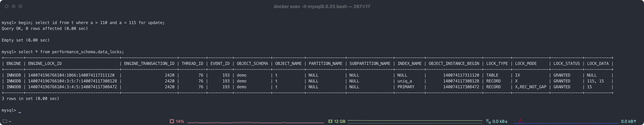
Task: Click the 0.0 kB↑ upload rate
Action: [x=629, y=121]
